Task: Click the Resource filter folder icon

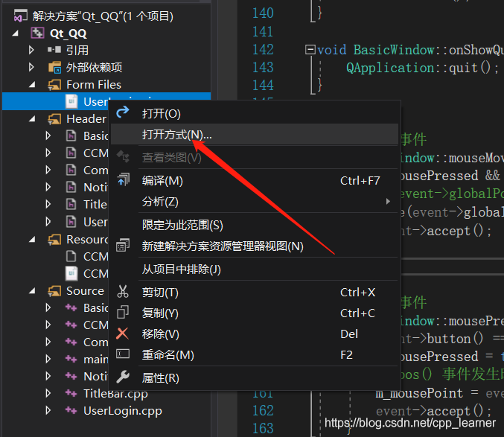Action: (54, 240)
